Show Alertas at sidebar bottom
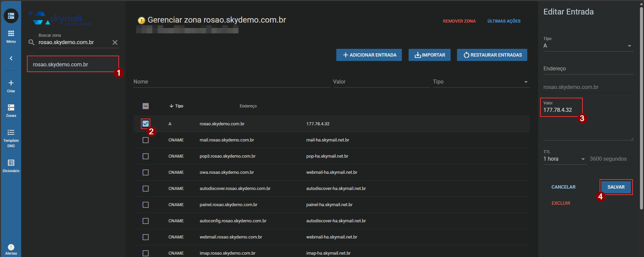This screenshot has width=644, height=257. (11, 248)
